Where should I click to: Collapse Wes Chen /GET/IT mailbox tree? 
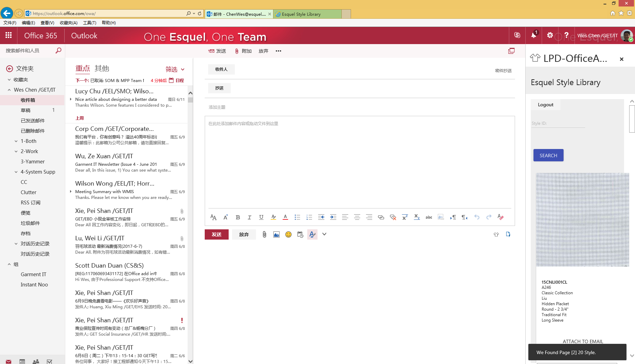pos(9,90)
